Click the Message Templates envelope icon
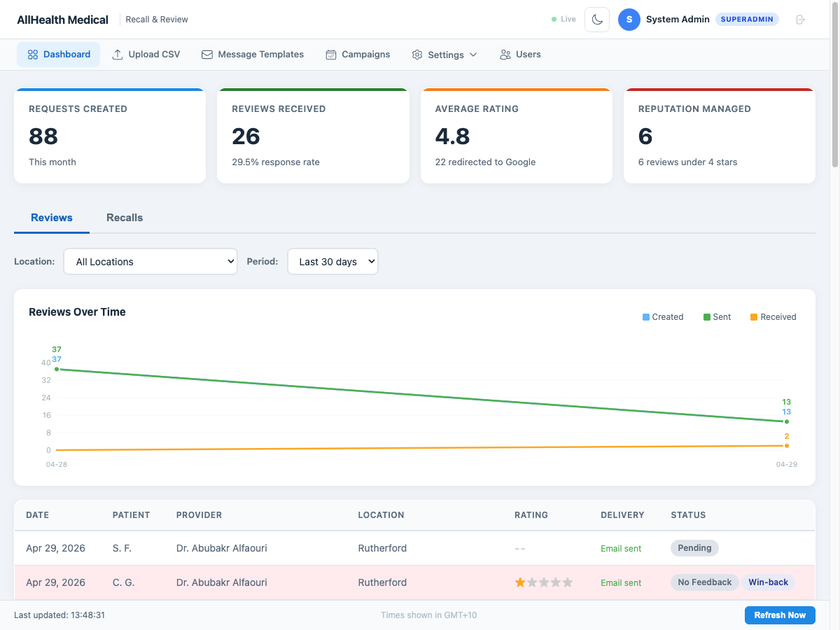The image size is (840, 630). coord(206,54)
